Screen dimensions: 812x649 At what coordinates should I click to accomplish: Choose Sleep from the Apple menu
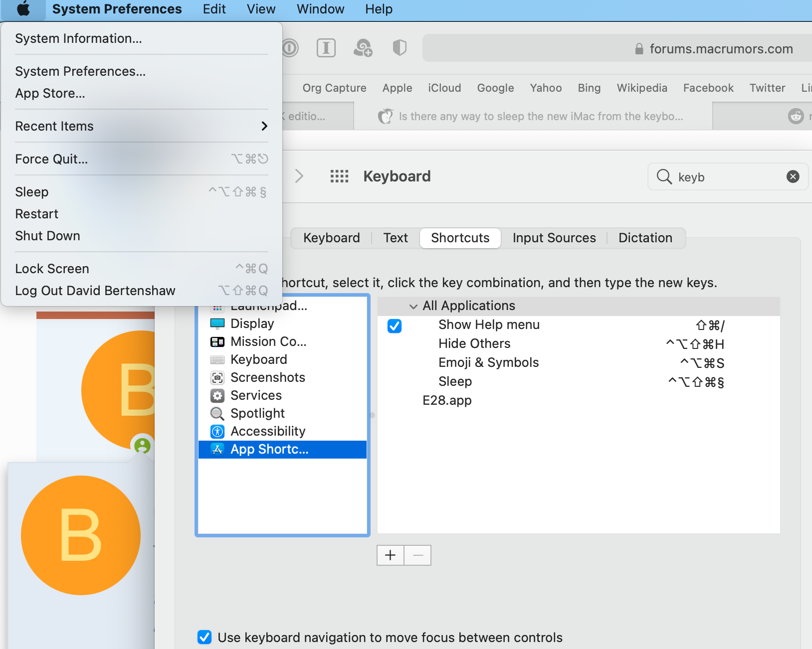(x=142, y=192)
